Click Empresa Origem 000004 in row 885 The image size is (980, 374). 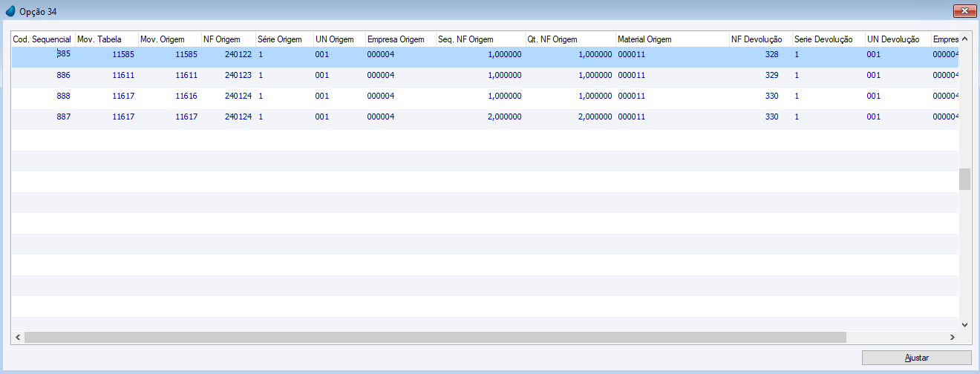click(x=380, y=54)
